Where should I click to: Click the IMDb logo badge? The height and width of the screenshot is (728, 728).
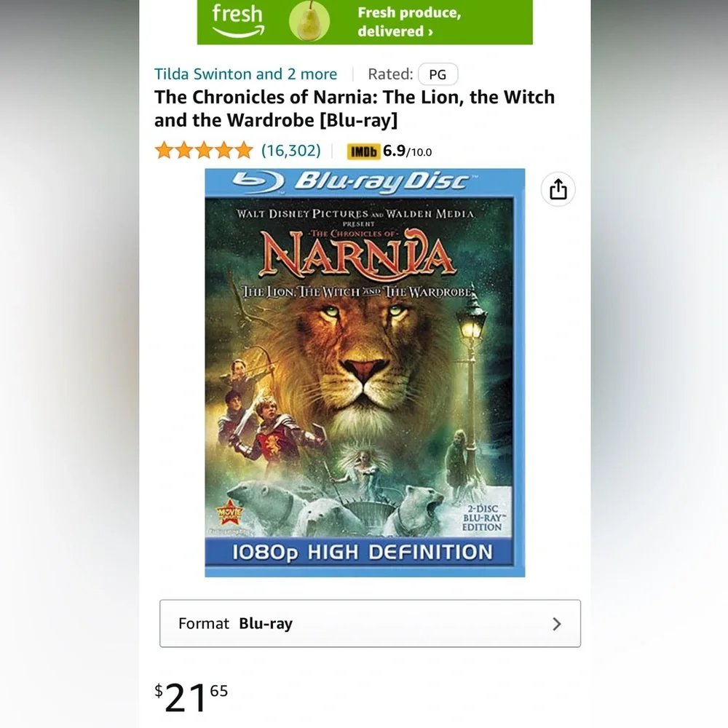pos(363,151)
